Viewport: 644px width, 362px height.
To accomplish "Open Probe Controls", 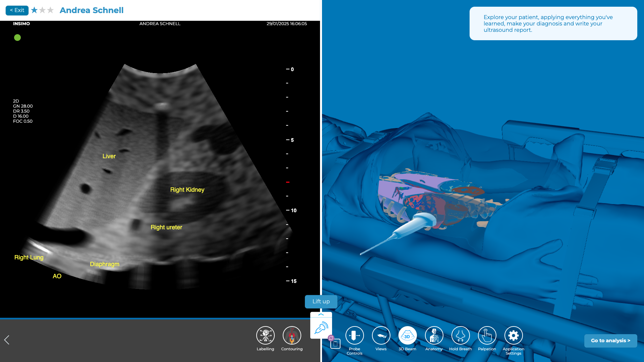I will pos(355,336).
